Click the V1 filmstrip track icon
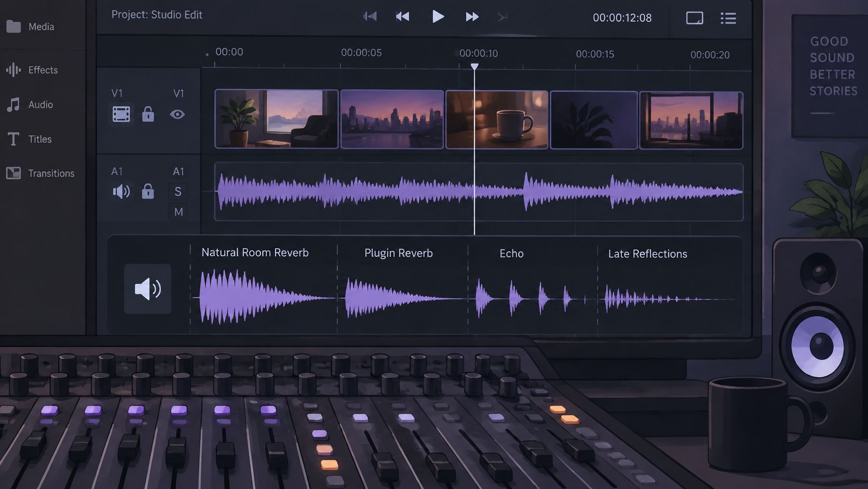 coord(121,114)
